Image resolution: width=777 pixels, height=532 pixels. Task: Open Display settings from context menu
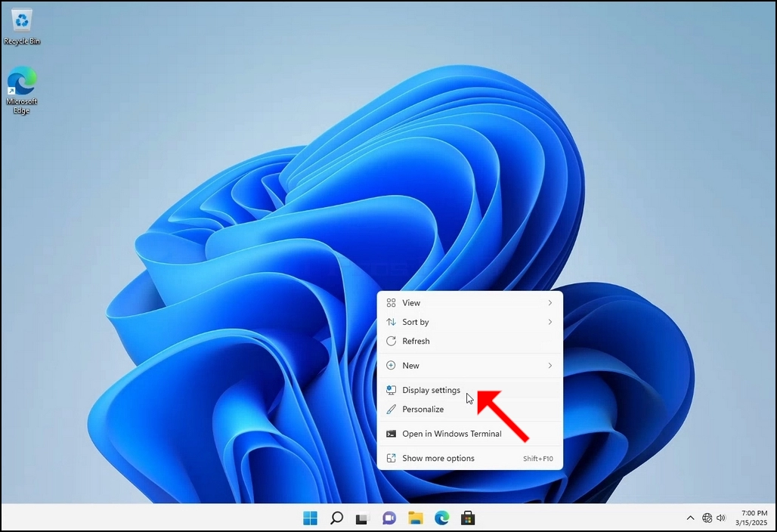tap(470, 390)
